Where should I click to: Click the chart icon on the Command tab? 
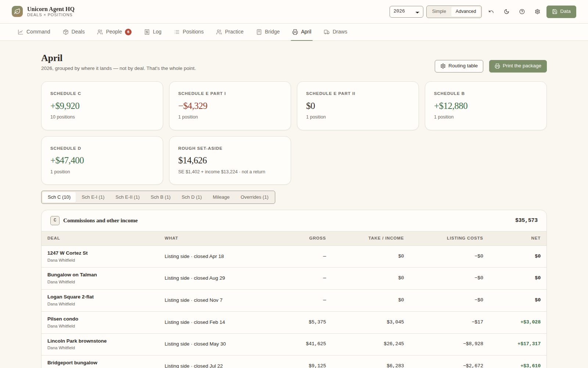(21, 32)
